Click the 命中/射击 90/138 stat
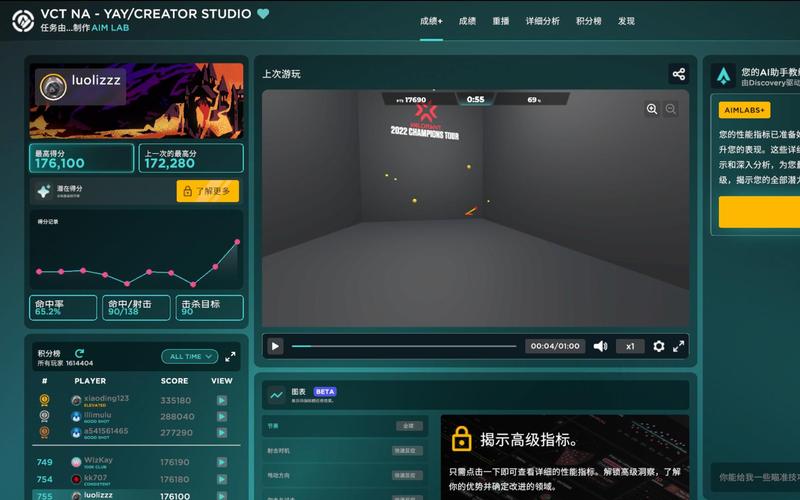 [136, 308]
